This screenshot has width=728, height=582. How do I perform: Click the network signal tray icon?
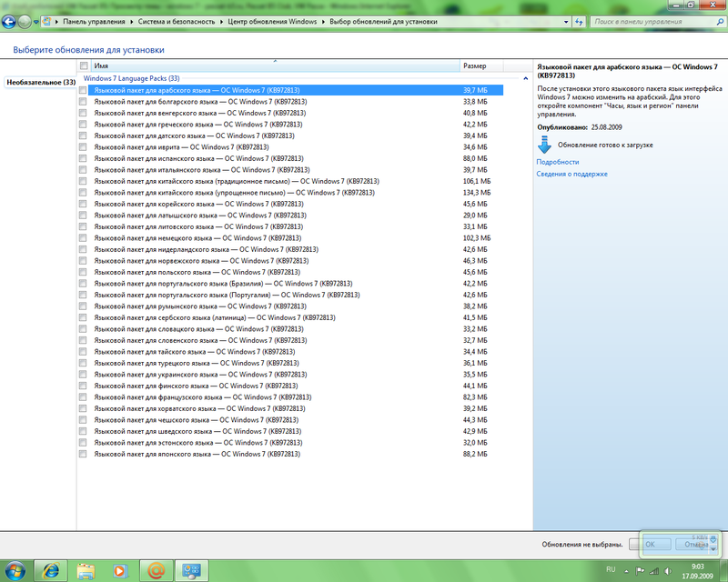[x=653, y=571]
